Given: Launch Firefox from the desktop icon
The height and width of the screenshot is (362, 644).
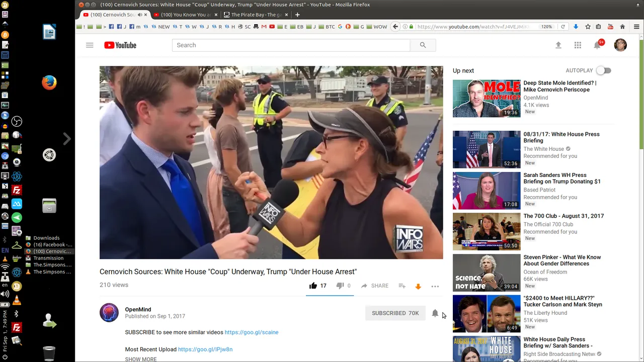Looking at the screenshot, I should click(49, 82).
